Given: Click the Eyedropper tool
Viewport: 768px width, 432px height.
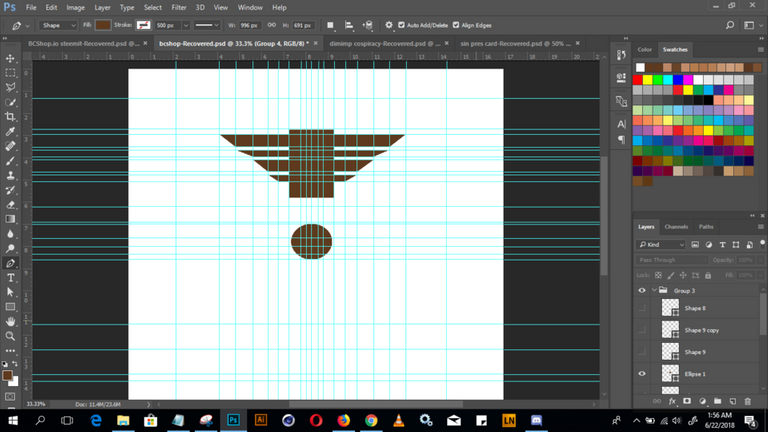Looking at the screenshot, I should (x=10, y=131).
